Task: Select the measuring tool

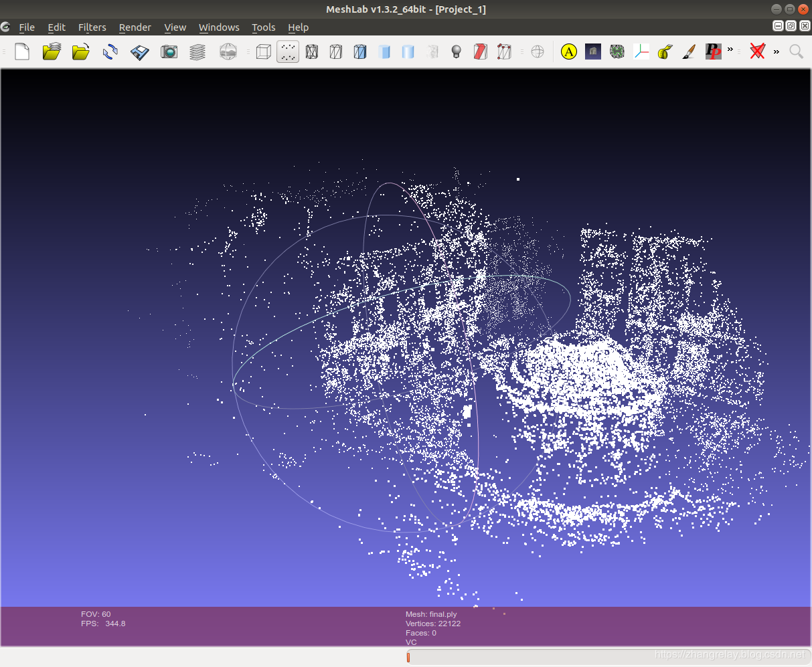Action: [x=665, y=52]
